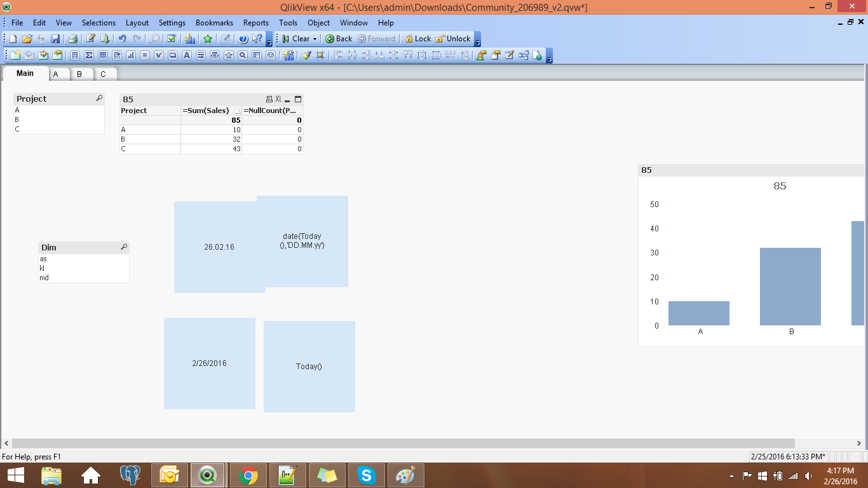Open Skype from the taskbar

tap(366, 475)
